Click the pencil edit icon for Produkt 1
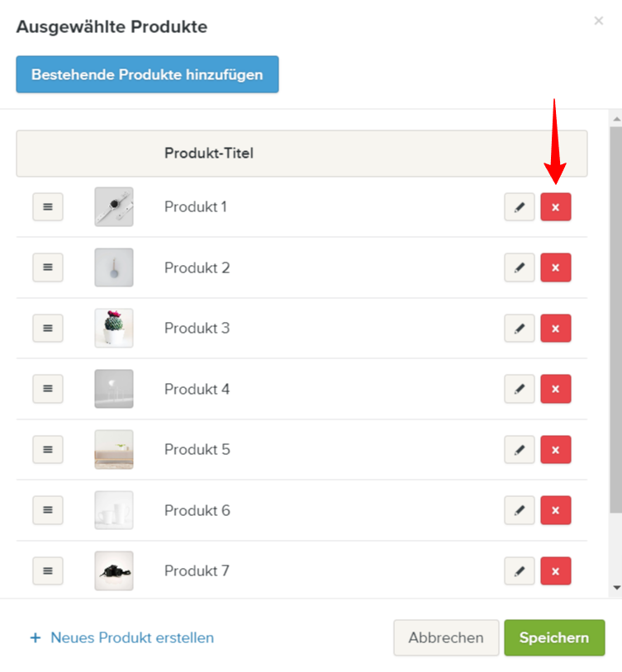 click(519, 207)
